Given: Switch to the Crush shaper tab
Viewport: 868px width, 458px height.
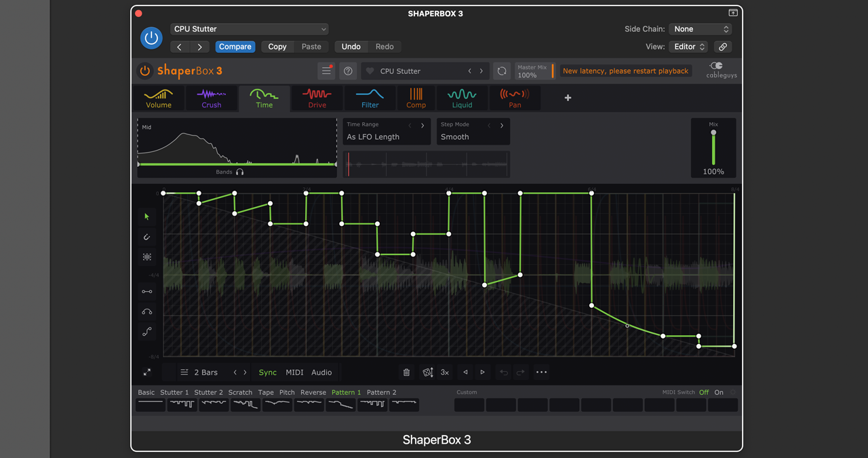Looking at the screenshot, I should (212, 98).
